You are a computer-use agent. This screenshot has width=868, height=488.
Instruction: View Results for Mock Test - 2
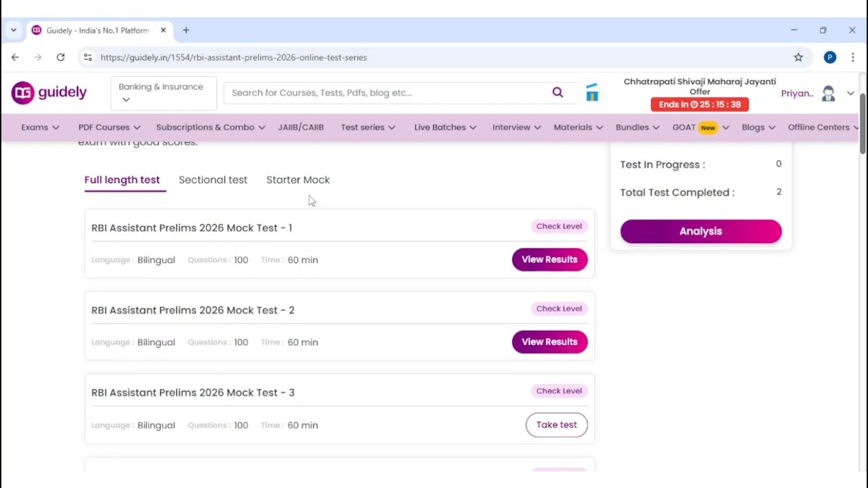(549, 342)
